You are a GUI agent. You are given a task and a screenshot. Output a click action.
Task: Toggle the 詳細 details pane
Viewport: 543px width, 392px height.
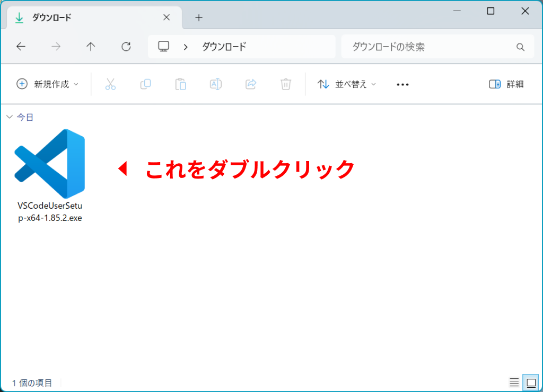[x=506, y=84]
